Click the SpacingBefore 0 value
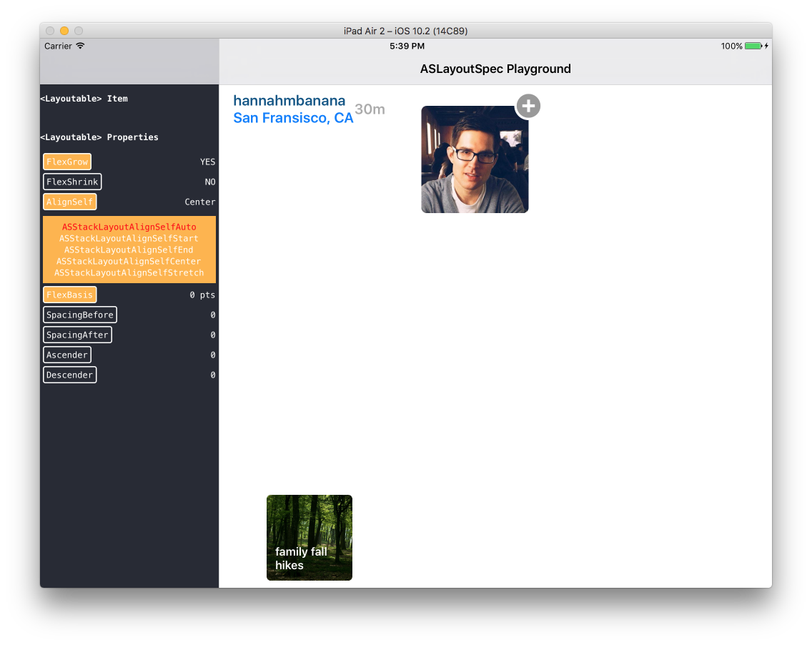 [213, 315]
